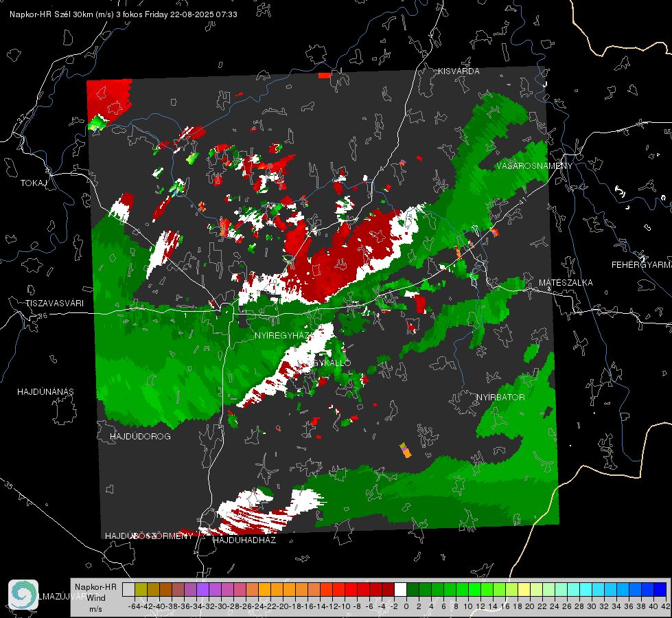
Task: Click the VÁSÁROSNAMÉNY city label
Action: tap(535, 166)
